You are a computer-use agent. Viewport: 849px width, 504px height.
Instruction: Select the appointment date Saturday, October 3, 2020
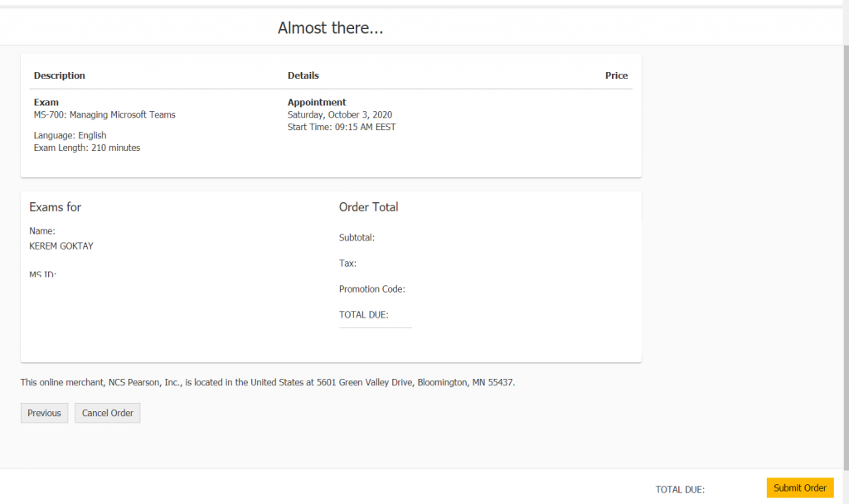339,114
